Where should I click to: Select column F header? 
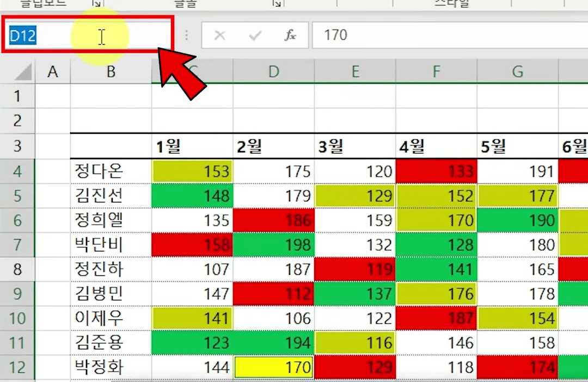(437, 71)
